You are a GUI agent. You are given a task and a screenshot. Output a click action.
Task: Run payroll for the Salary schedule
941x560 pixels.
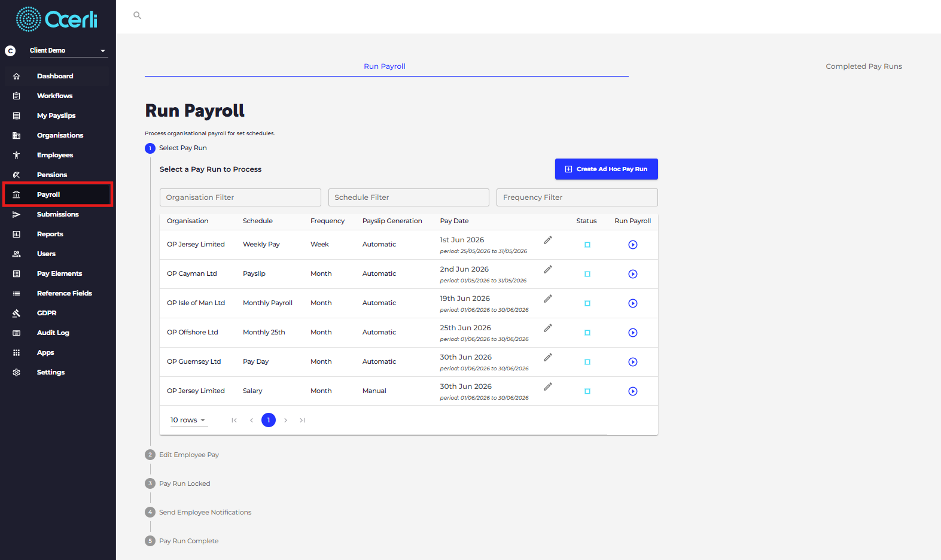(x=633, y=391)
